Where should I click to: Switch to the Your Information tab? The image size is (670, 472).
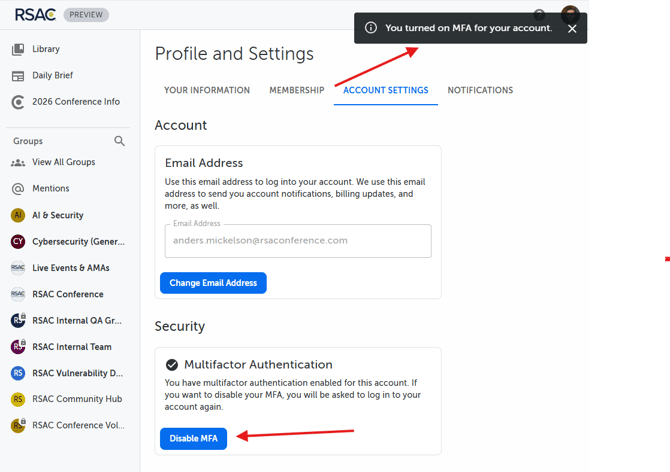click(207, 90)
